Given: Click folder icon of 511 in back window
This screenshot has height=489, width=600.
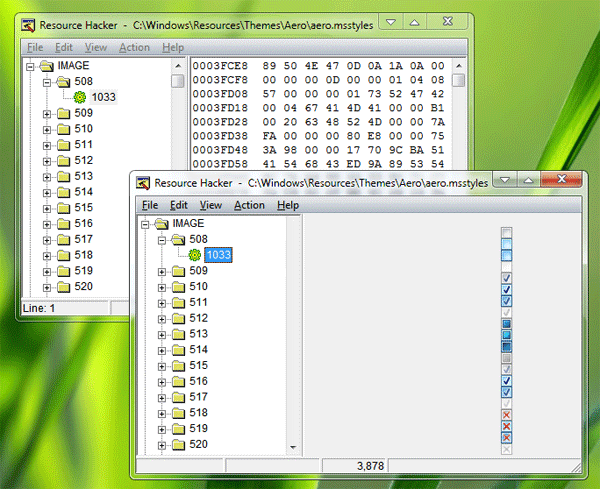Looking at the screenshot, I should (64, 145).
